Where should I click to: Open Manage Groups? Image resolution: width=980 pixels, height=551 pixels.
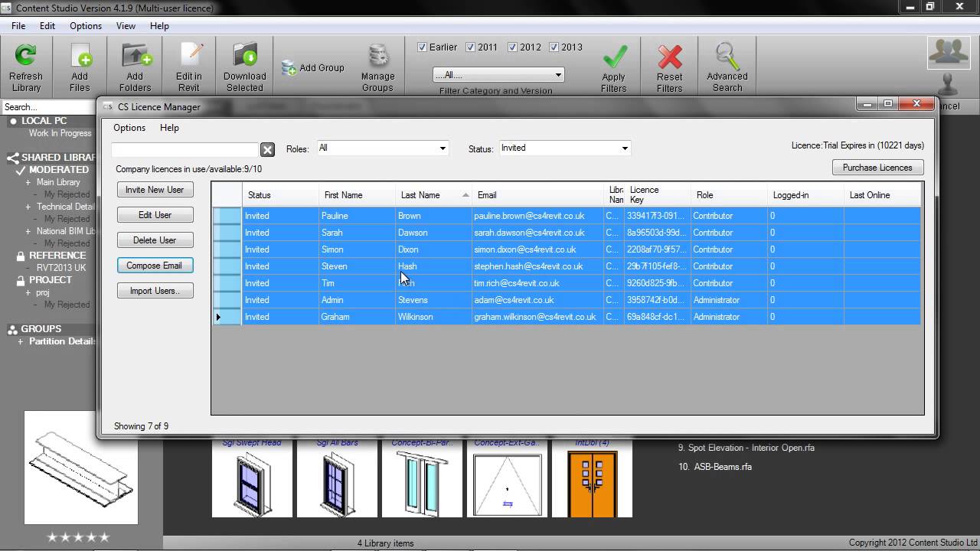coord(377,68)
